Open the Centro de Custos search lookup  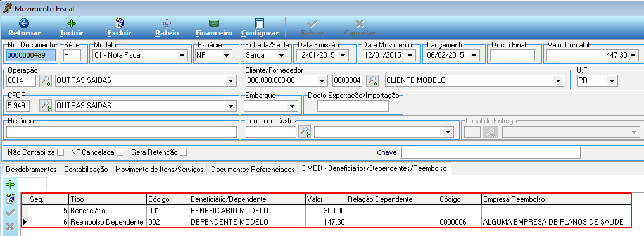coord(305,132)
